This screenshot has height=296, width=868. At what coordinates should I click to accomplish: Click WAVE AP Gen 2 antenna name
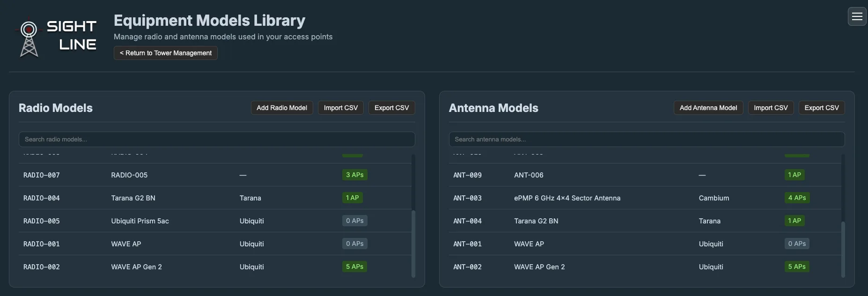tap(539, 267)
